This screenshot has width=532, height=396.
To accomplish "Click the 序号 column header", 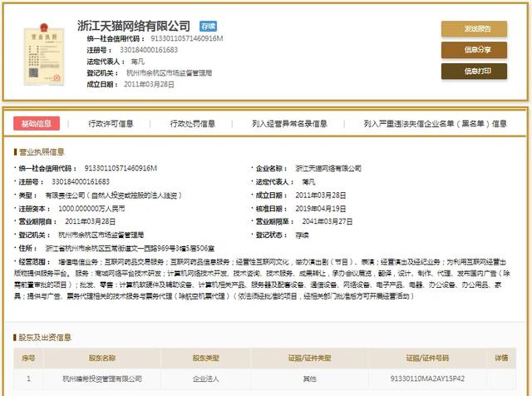I will [x=28, y=358].
